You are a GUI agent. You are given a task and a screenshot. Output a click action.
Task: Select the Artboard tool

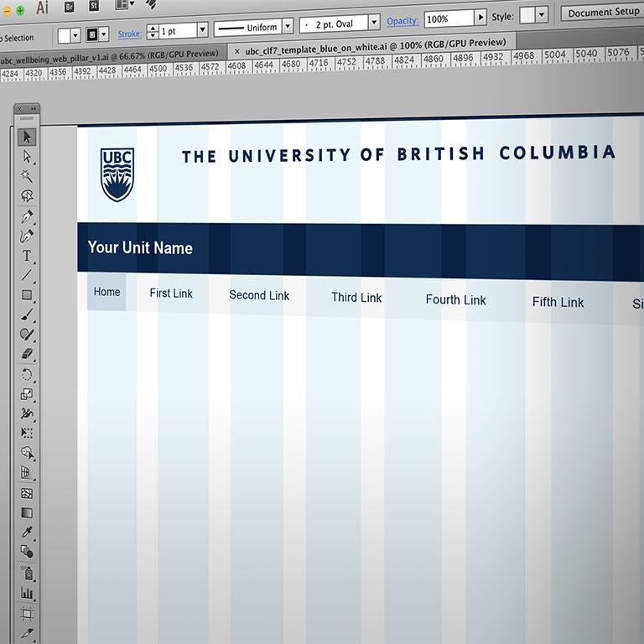(x=27, y=614)
